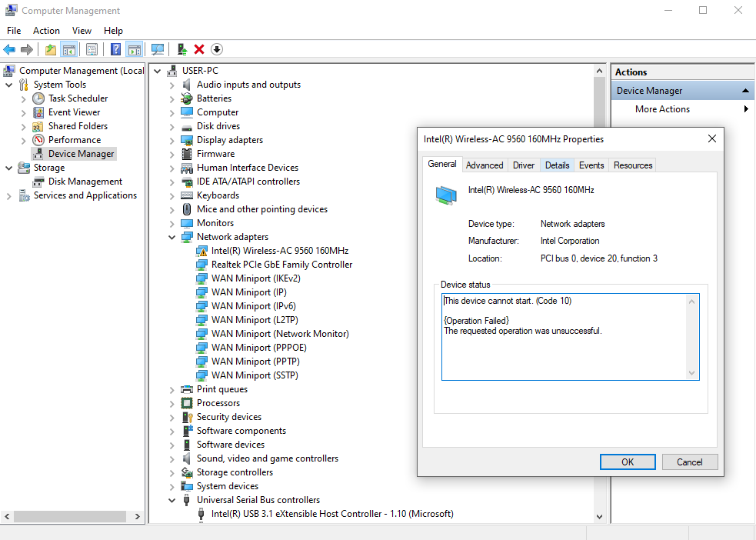The height and width of the screenshot is (540, 756).
Task: Click Cancel in the Properties dialog
Action: (690, 462)
